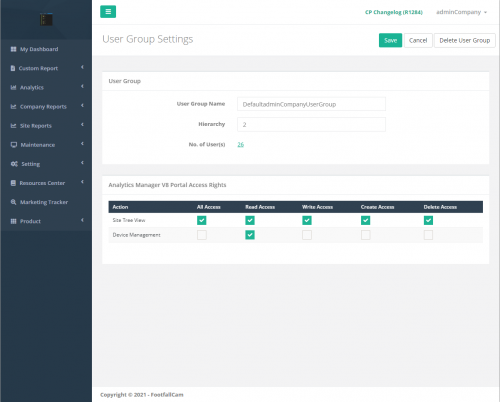Screen dimensions: 500x402
Task: Click the Cancel button
Action: [x=418, y=40]
